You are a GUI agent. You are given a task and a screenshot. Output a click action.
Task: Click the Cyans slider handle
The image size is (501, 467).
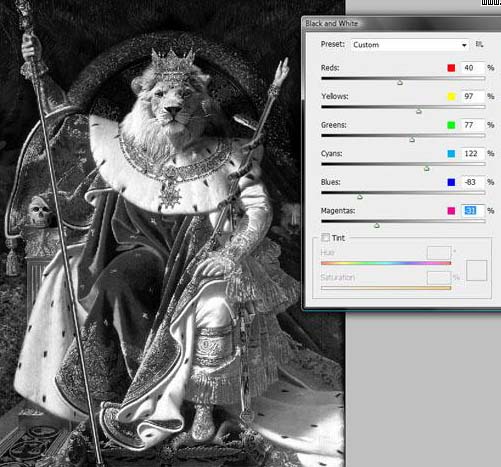pos(426,168)
